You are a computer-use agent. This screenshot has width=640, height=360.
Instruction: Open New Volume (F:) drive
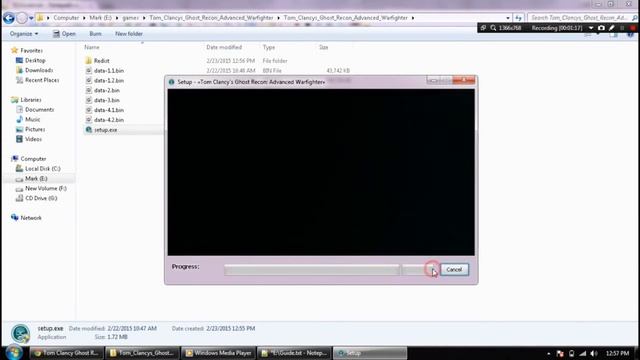[x=46, y=188]
